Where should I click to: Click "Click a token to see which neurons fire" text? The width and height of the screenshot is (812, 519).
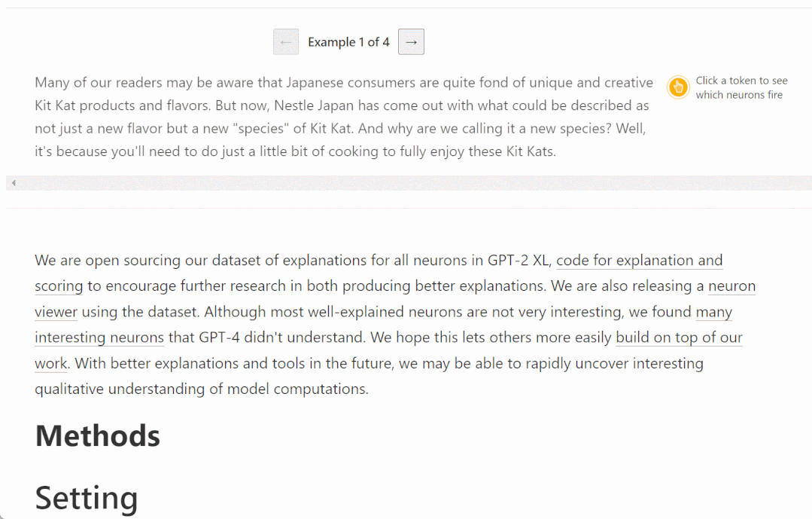pos(741,87)
